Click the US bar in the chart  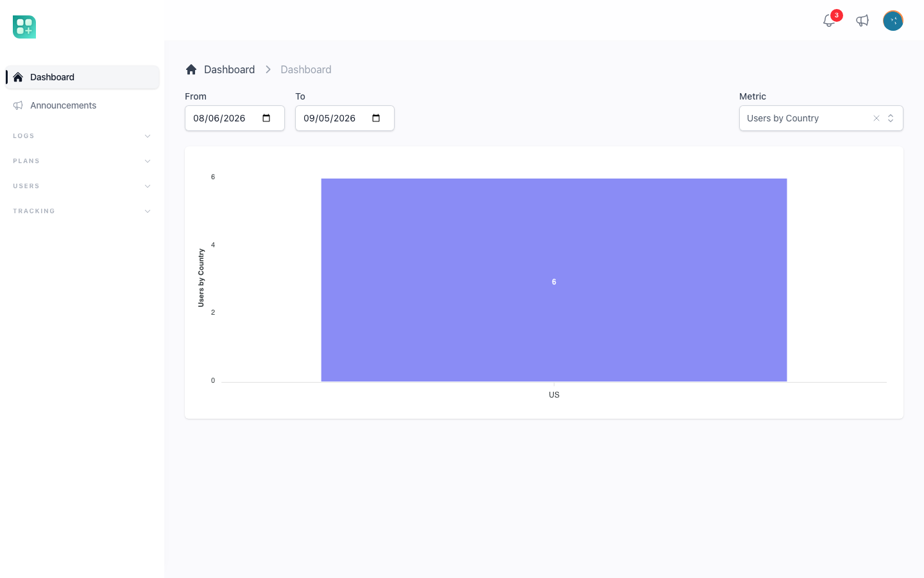554,280
